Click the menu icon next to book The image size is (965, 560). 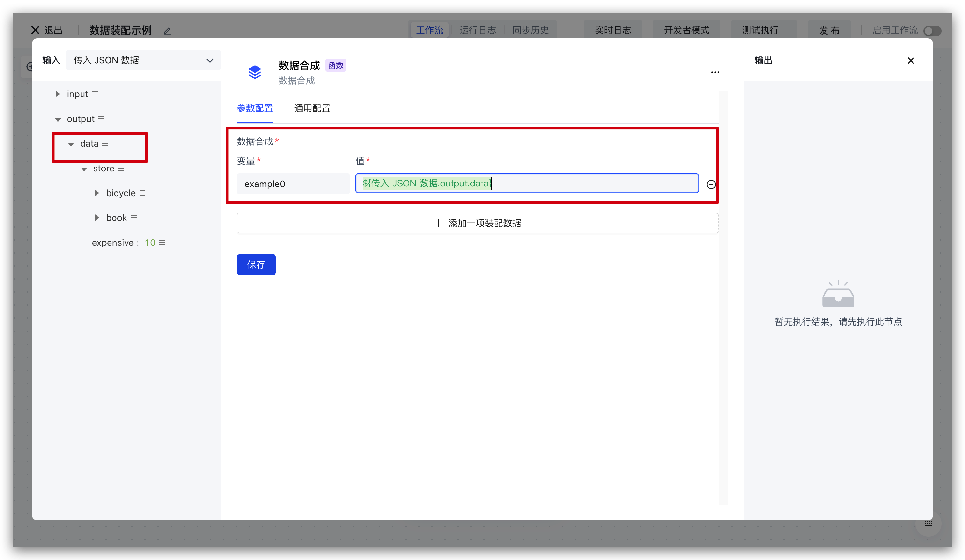[x=134, y=218]
